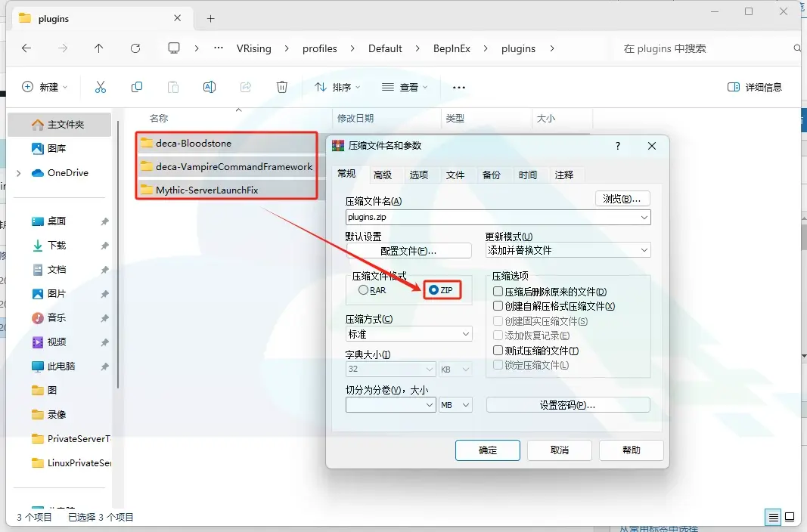Expand the OneDrive tree node
The height and width of the screenshot is (532, 807).
pos(19,173)
